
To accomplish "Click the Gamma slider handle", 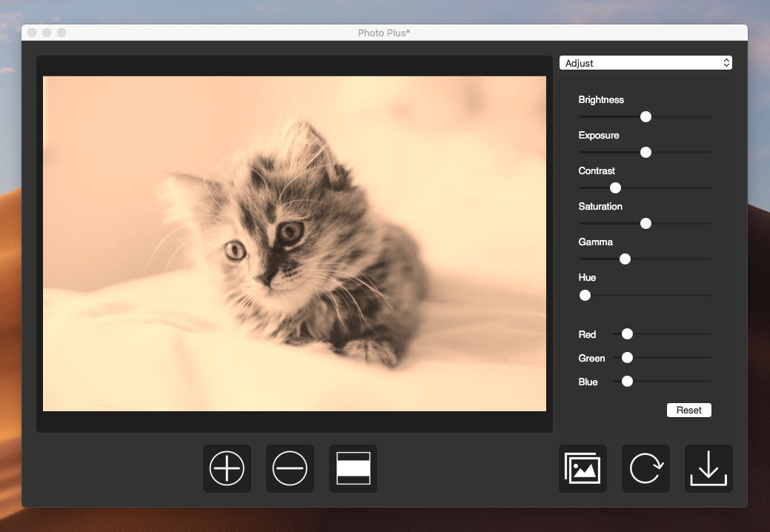I will click(x=625, y=259).
